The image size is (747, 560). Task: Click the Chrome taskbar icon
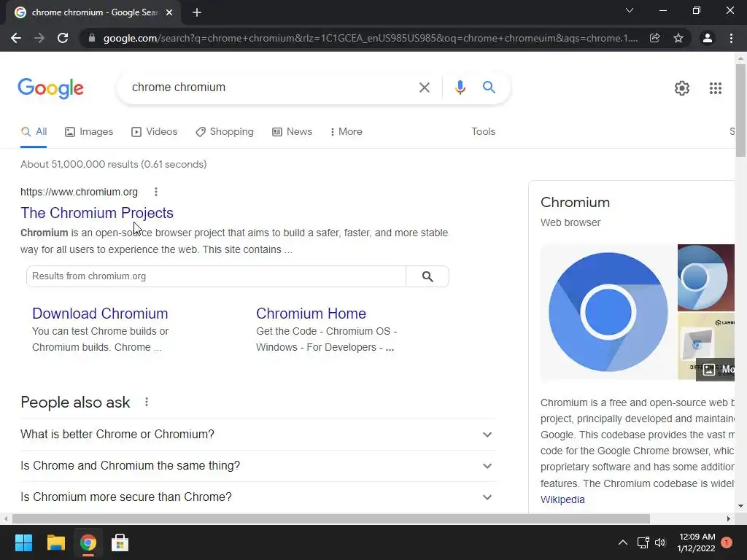pos(88,542)
